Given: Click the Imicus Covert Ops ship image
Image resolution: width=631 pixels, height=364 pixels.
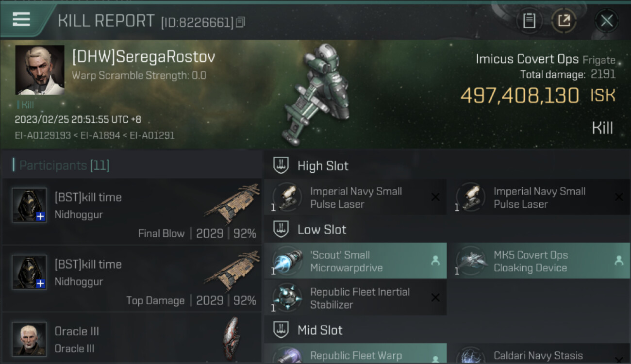Looking at the screenshot, I should [318, 95].
